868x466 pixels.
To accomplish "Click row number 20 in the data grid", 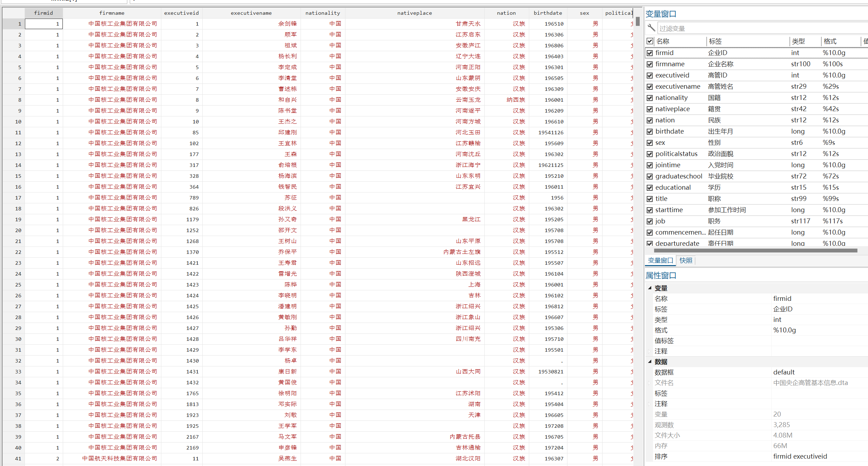I will pyautogui.click(x=18, y=230).
